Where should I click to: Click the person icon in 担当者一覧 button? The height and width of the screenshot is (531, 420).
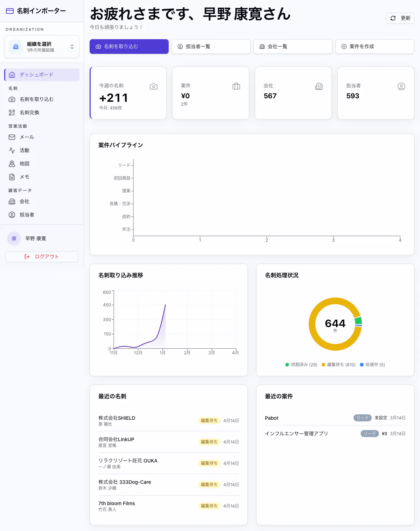point(180,47)
